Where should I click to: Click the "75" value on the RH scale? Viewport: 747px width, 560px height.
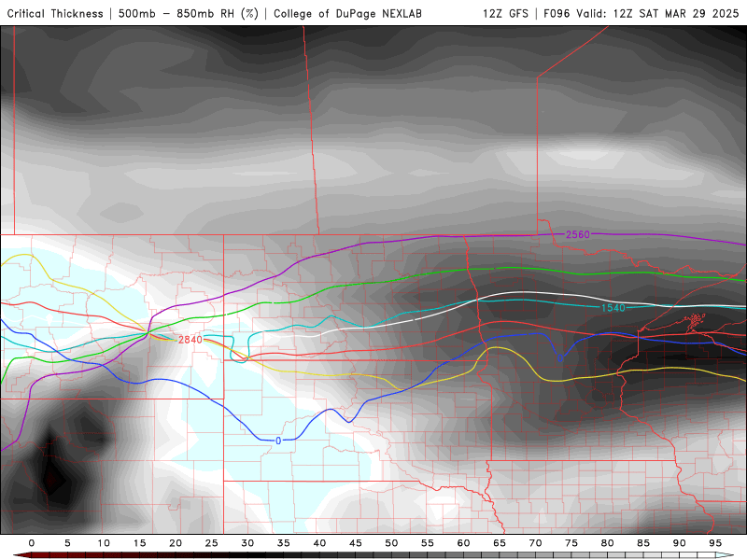pos(571,543)
